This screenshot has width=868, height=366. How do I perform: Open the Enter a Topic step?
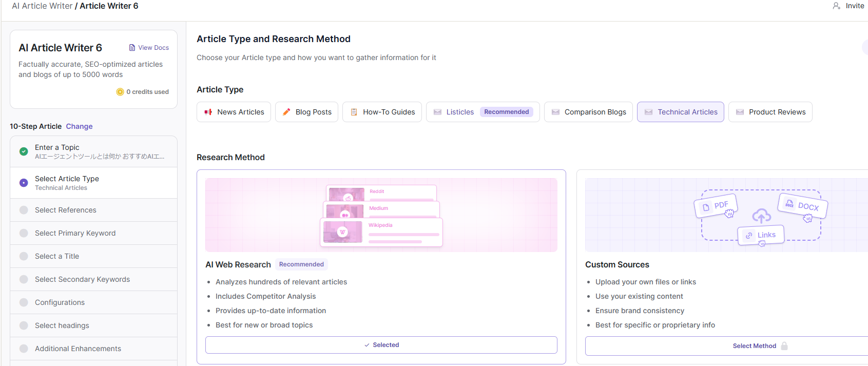point(93,151)
